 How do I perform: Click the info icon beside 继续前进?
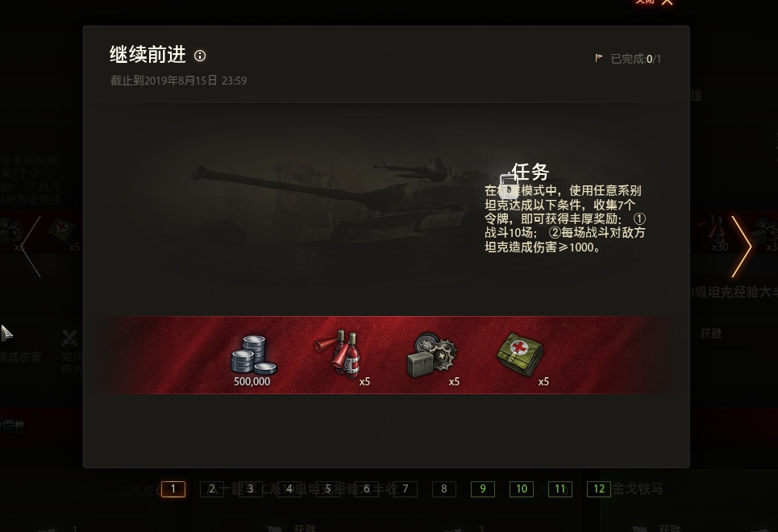pyautogui.click(x=200, y=56)
